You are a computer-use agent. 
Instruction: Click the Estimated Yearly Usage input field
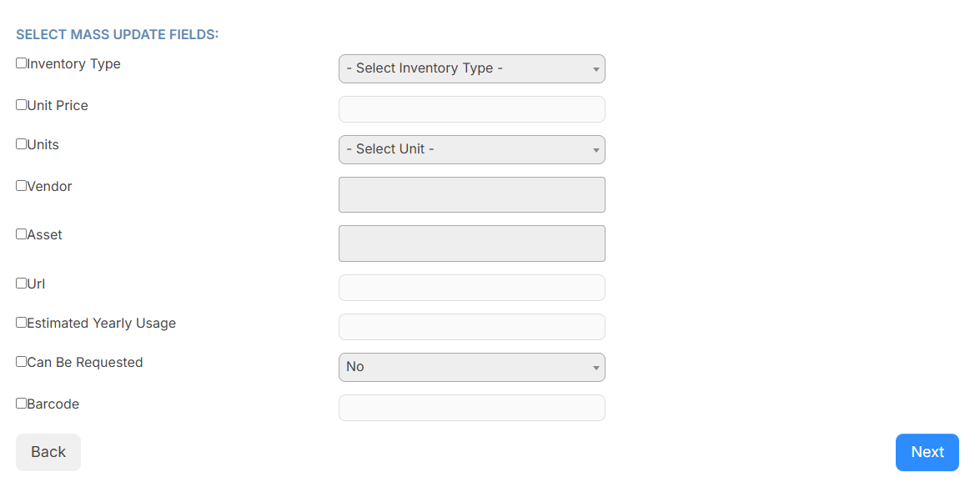(x=471, y=326)
